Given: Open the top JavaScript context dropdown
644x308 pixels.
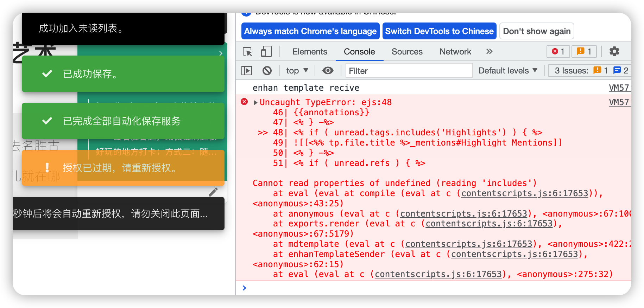Looking at the screenshot, I should coord(297,71).
